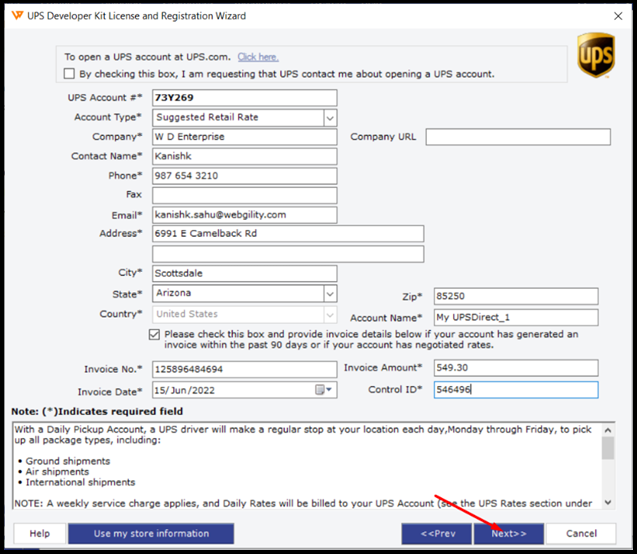Click the 'International shipments' bullet text
The image size is (637, 554).
click(x=80, y=482)
